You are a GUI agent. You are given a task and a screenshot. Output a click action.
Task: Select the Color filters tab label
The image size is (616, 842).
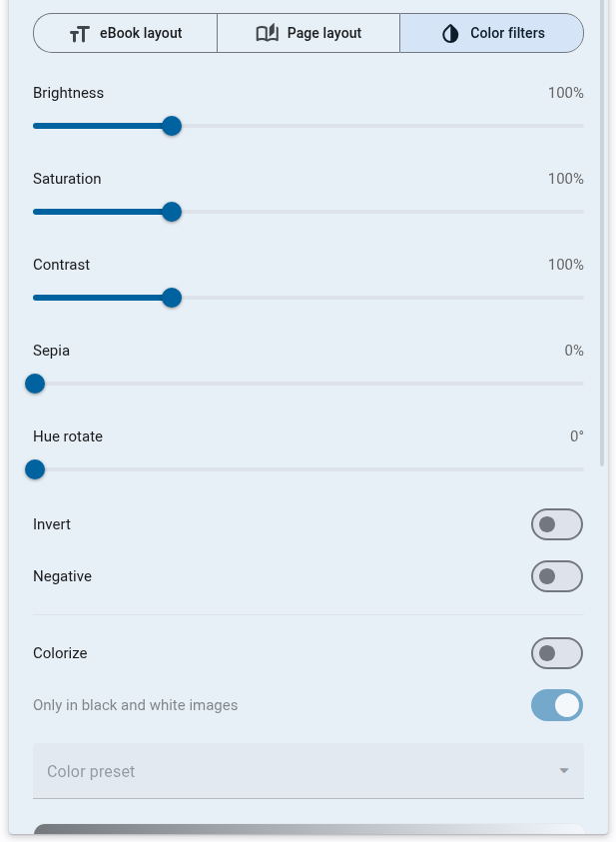click(507, 33)
